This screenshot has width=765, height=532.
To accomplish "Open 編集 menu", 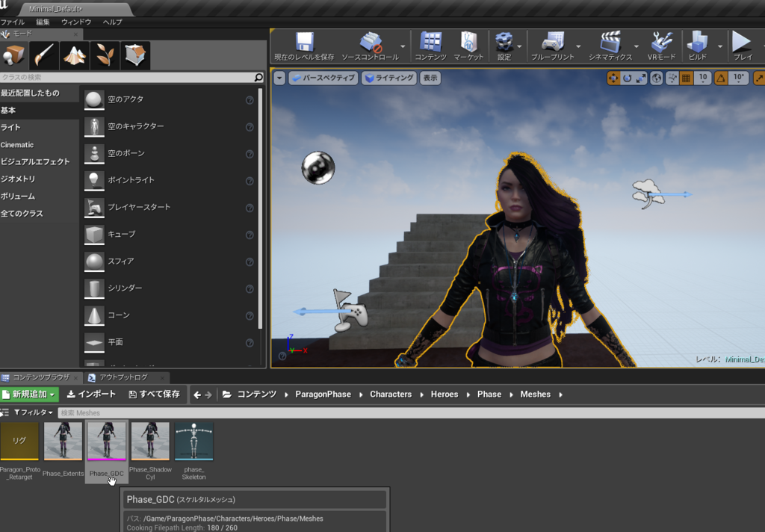I will point(43,22).
